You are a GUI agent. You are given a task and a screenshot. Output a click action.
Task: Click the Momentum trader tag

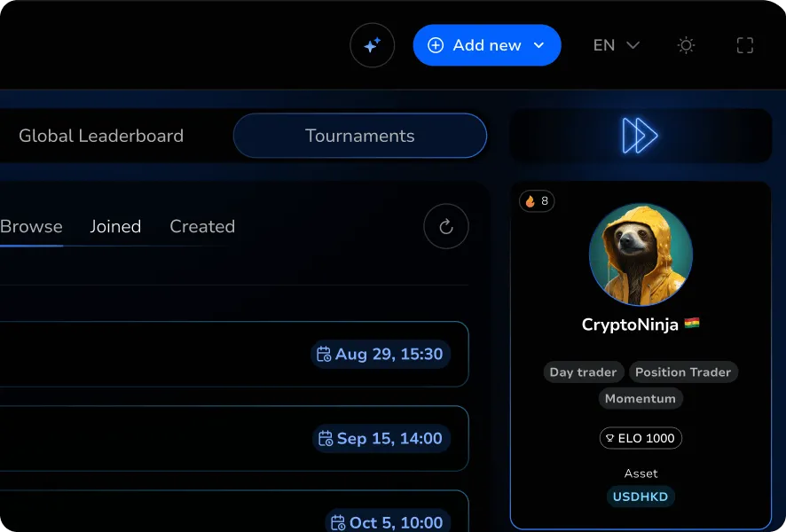coord(641,399)
